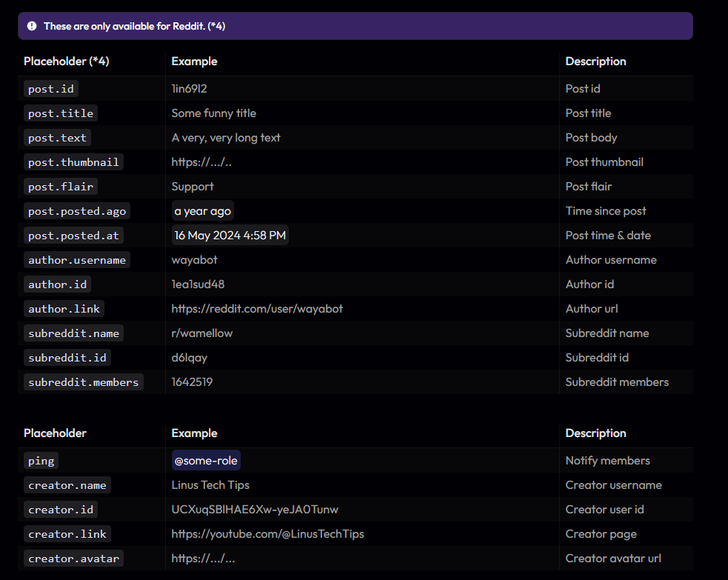
Task: Click the exclamation info icon in the Reddit notice
Action: [32, 26]
